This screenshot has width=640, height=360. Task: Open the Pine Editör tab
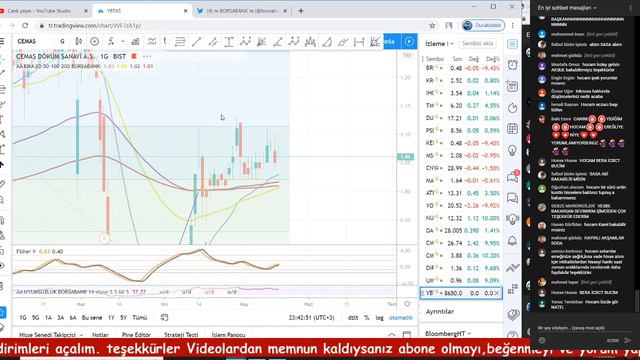coord(136,335)
